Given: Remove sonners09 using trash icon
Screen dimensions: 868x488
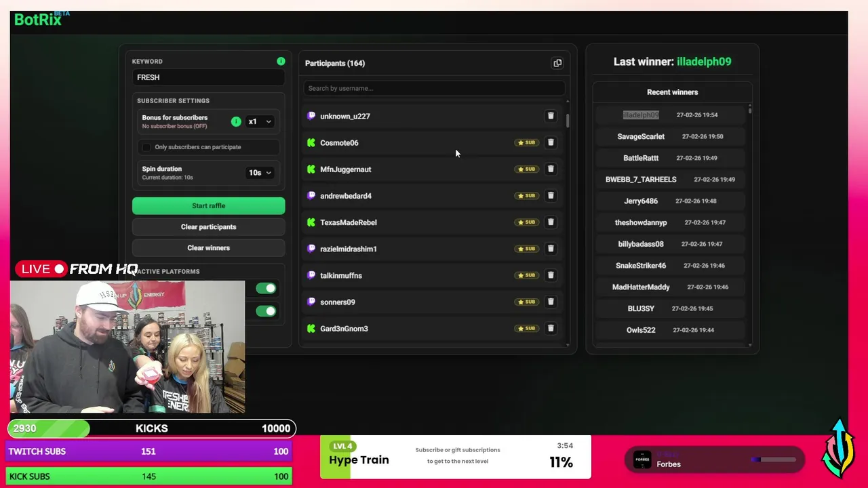Looking at the screenshot, I should point(551,302).
